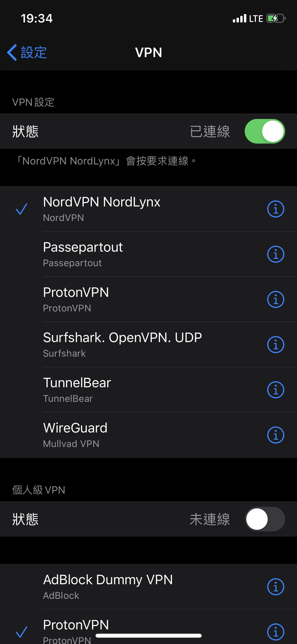Tap the checked NordVPN NordLynx row
297x644 pixels.
(x=148, y=209)
